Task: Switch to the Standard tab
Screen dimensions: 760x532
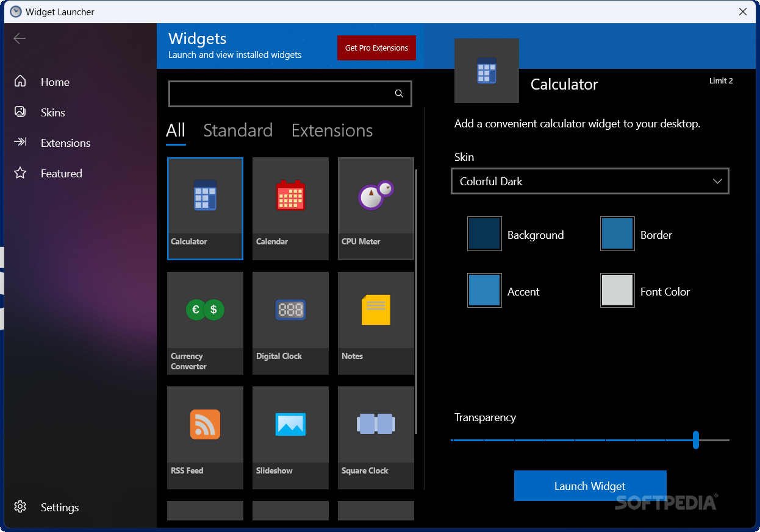Action: tap(238, 130)
